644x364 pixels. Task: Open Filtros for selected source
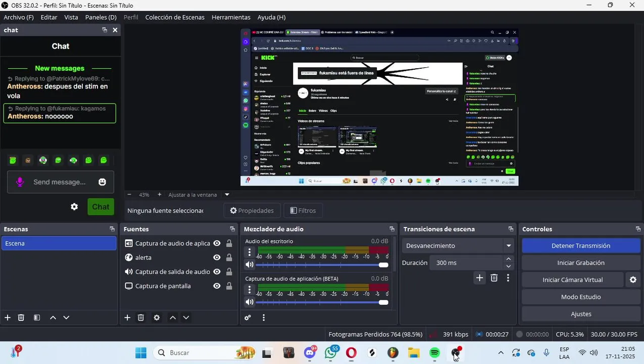303,210
